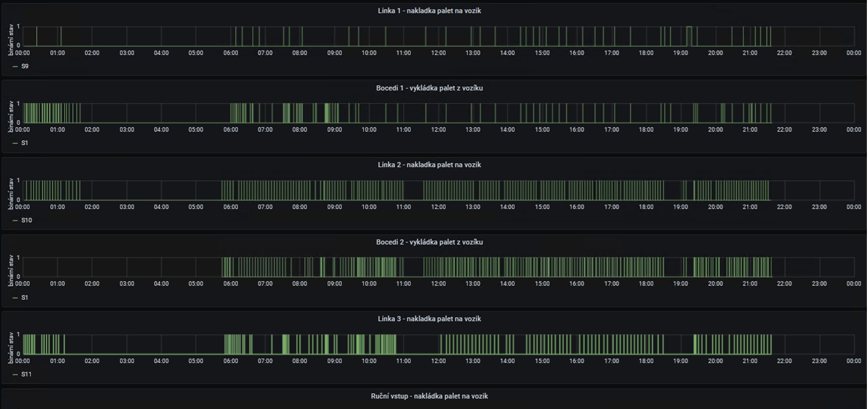The image size is (868, 409).
Task: Click the Linka 3 panel title
Action: coord(429,319)
